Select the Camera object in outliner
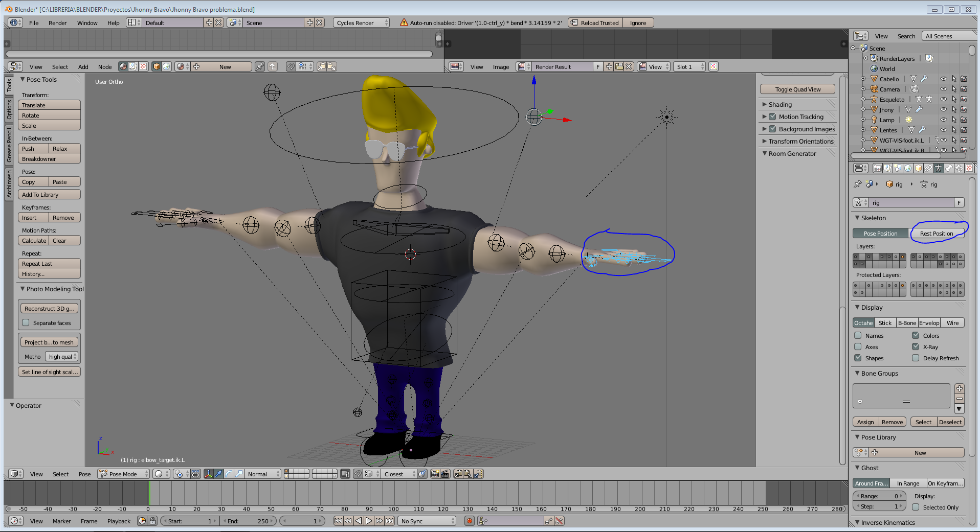Screen dimensions: 980x532 pyautogui.click(x=889, y=89)
